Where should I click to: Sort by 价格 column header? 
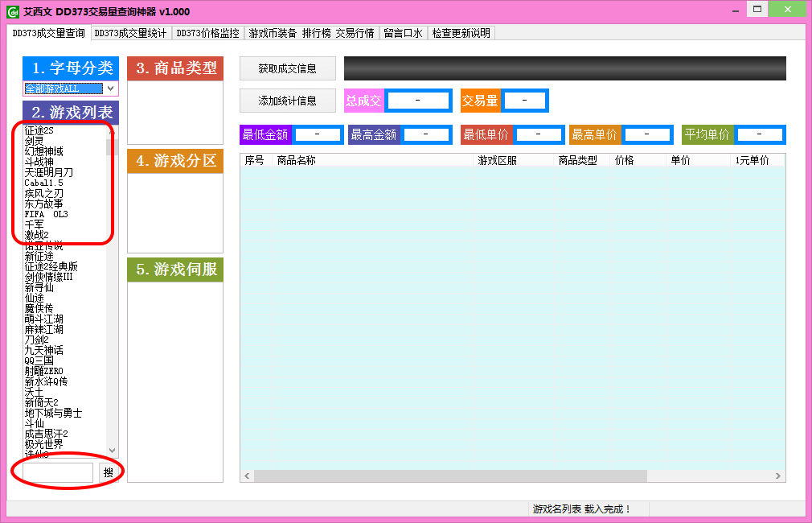pos(638,161)
